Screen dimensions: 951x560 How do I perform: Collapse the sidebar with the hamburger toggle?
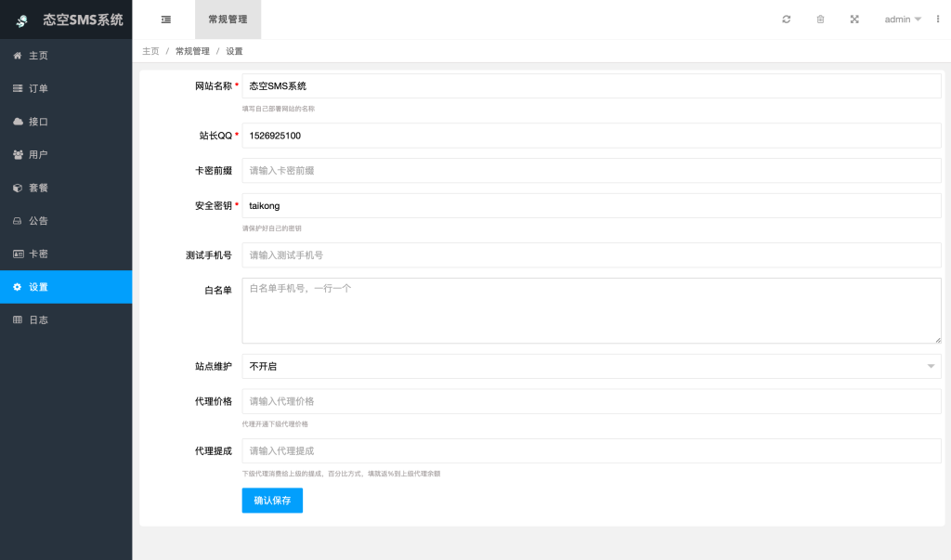165,19
